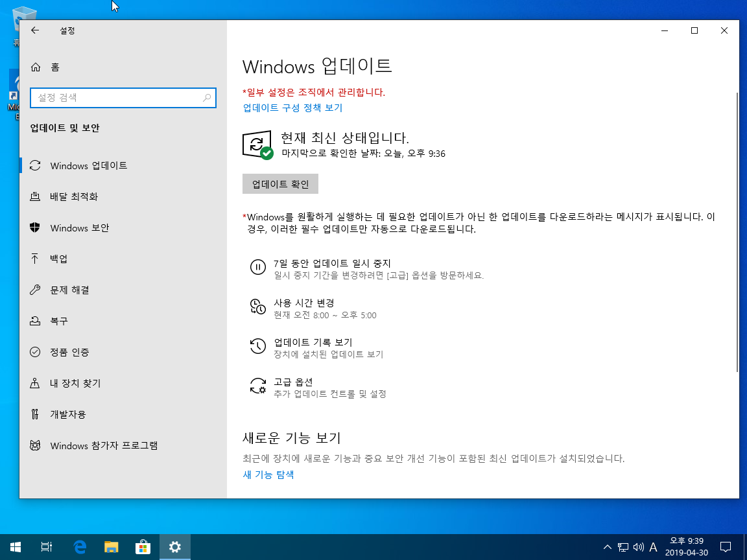Click the 업데이트 확인 button
Screen dimensions: 747x560
point(280,184)
